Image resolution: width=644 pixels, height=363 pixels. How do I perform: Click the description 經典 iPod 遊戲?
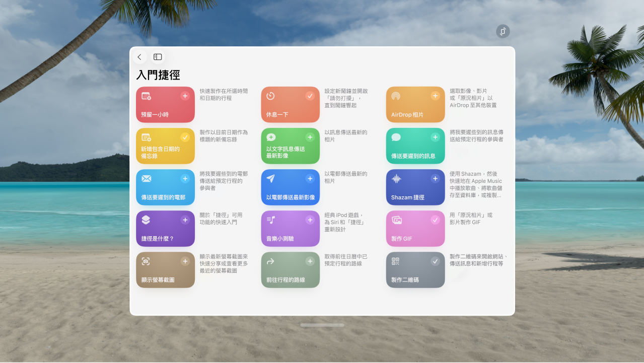(x=344, y=222)
